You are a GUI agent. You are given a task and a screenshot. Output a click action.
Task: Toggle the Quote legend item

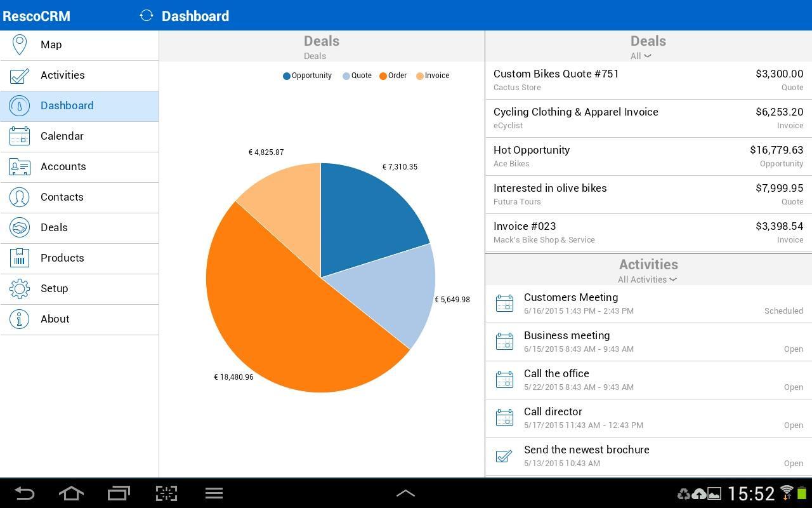[x=355, y=75]
